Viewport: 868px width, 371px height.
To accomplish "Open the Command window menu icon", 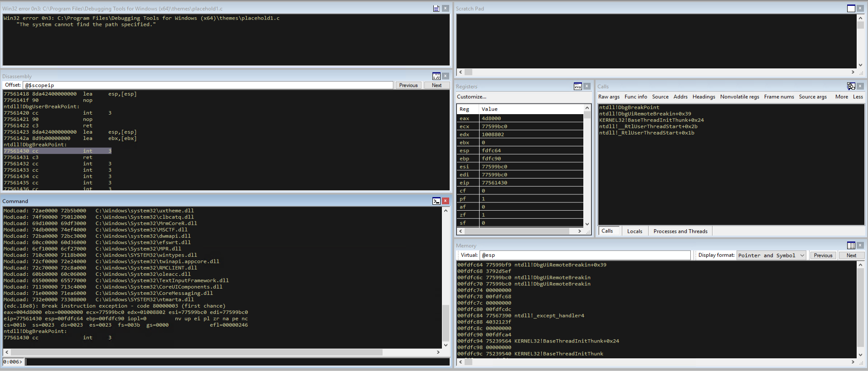I will (436, 201).
